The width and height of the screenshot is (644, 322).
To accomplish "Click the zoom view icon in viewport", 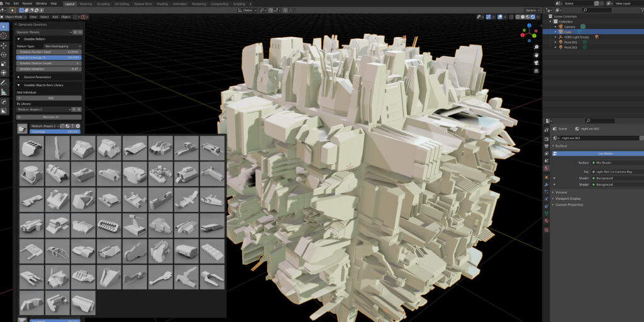I will [x=536, y=47].
